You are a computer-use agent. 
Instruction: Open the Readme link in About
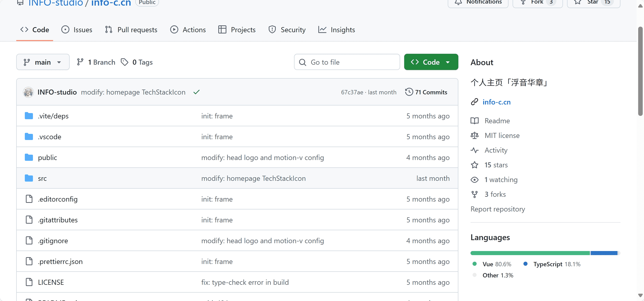click(497, 121)
